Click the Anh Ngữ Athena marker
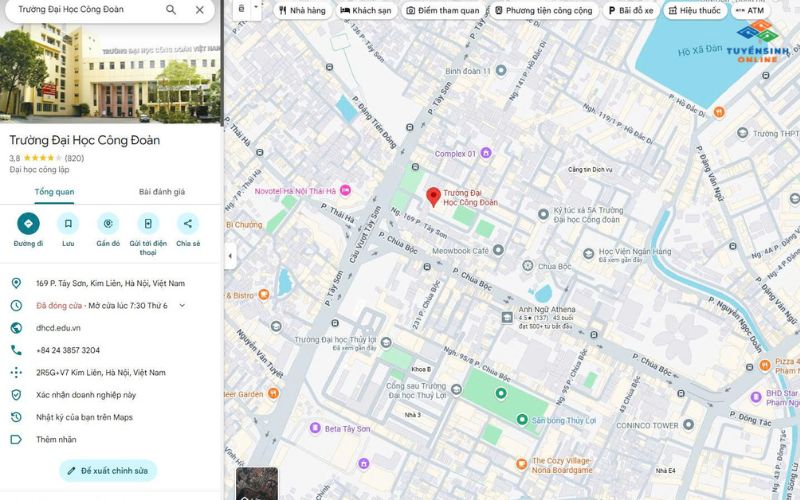This screenshot has height=500, width=800. point(507,317)
